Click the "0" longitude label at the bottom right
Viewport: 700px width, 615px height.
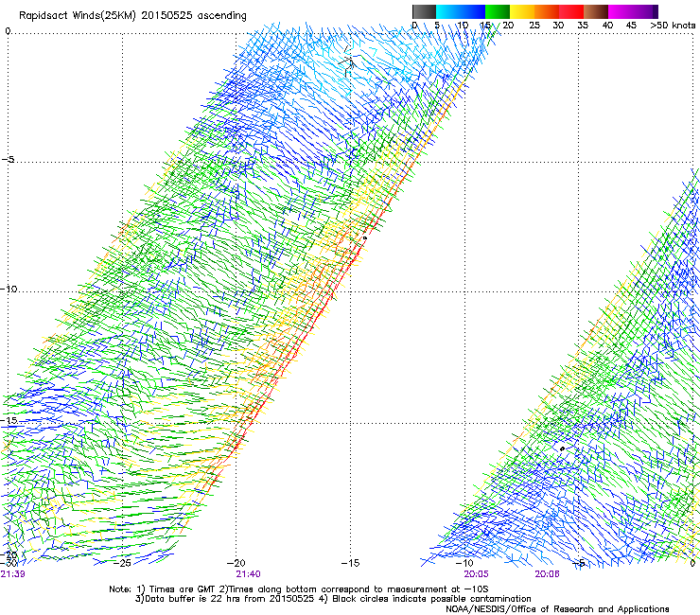692,563
